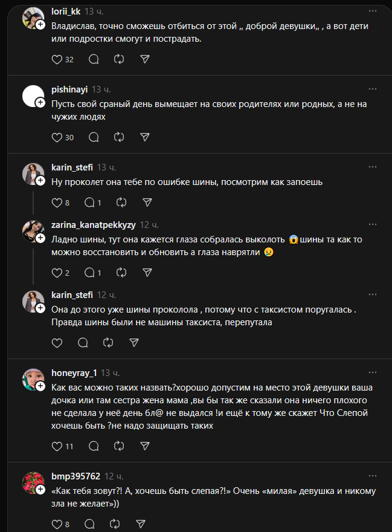Repost honeyray_1's comment
Screen dimensions: 392x532
[119, 446]
